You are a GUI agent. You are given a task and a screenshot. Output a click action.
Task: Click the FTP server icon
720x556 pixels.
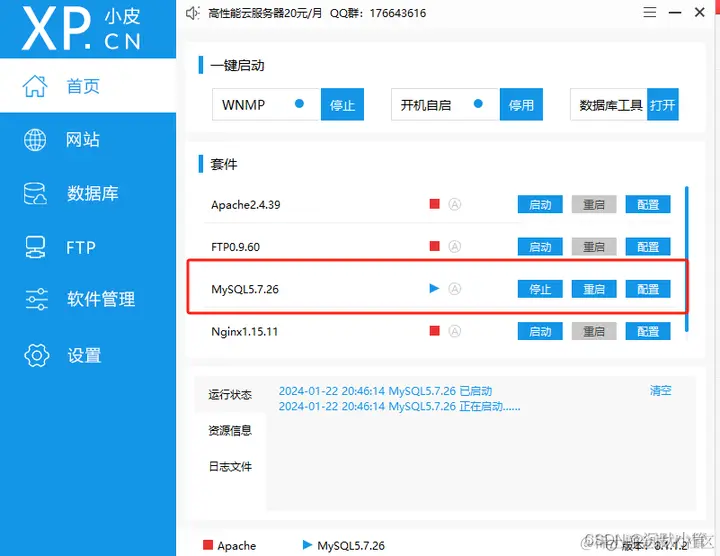[x=35, y=247]
